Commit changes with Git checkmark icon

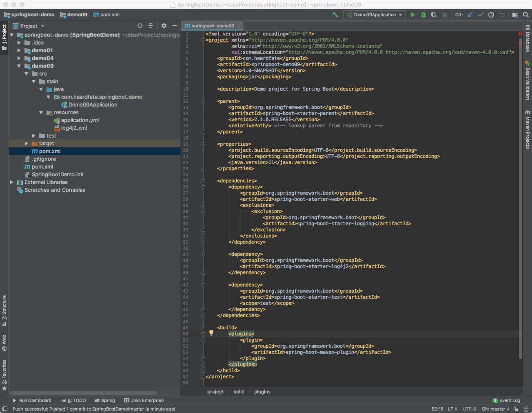coord(481,15)
